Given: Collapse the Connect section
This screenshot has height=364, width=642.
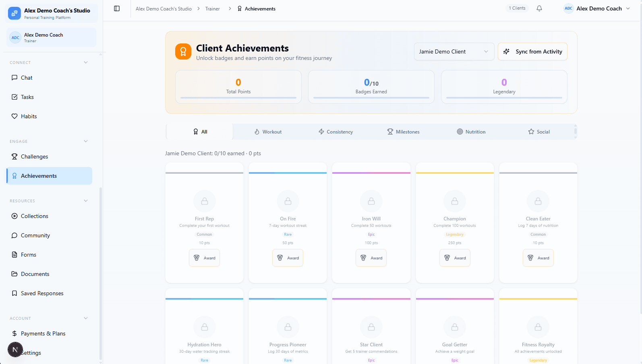Looking at the screenshot, I should (86, 62).
